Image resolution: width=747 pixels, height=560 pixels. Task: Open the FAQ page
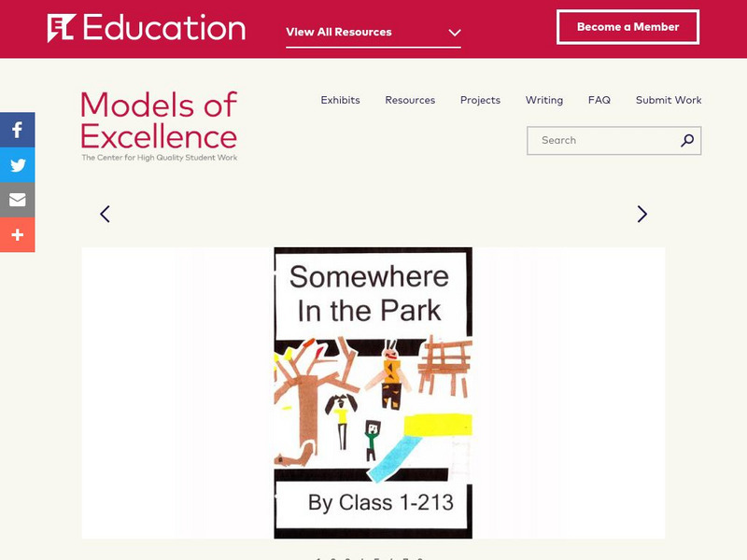(x=599, y=100)
